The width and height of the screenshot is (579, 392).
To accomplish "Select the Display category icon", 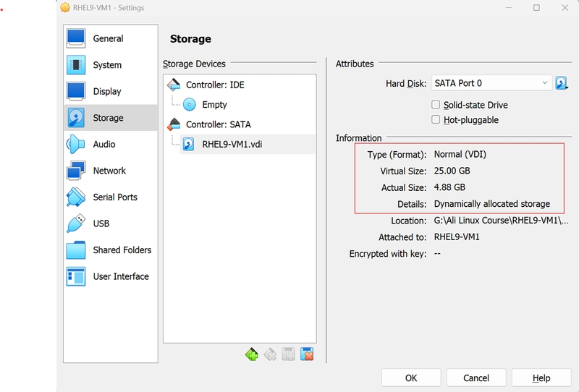I will click(x=76, y=91).
